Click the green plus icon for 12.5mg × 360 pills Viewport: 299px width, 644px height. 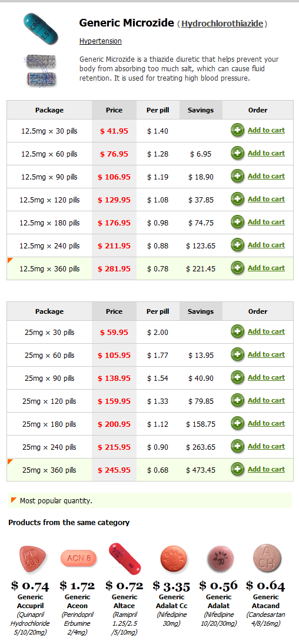237,268
